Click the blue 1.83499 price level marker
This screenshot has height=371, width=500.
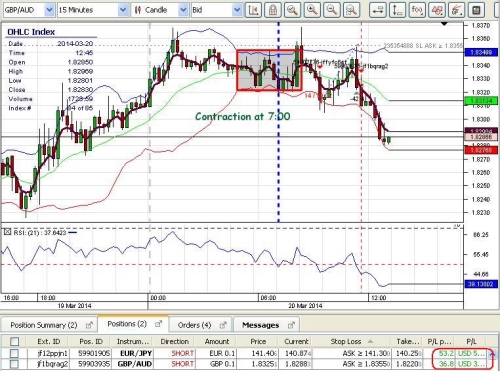tap(481, 52)
